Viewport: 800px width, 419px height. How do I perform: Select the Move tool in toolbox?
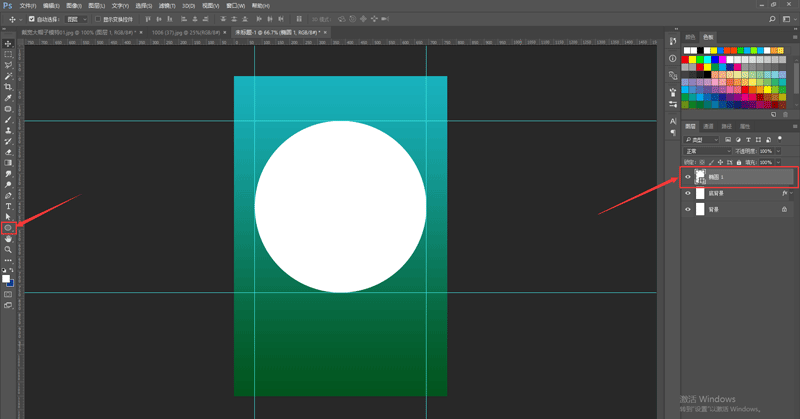click(x=8, y=43)
